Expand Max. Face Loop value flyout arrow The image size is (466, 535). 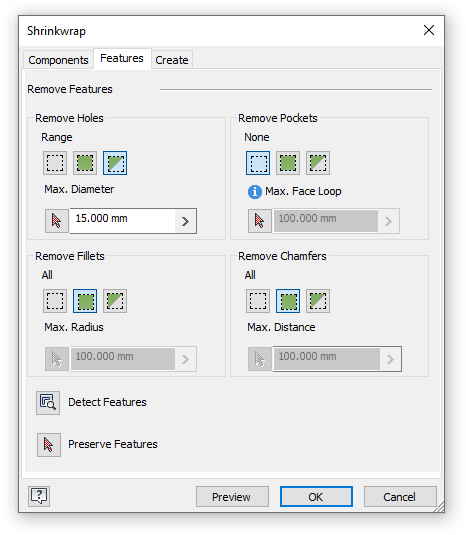(x=388, y=221)
